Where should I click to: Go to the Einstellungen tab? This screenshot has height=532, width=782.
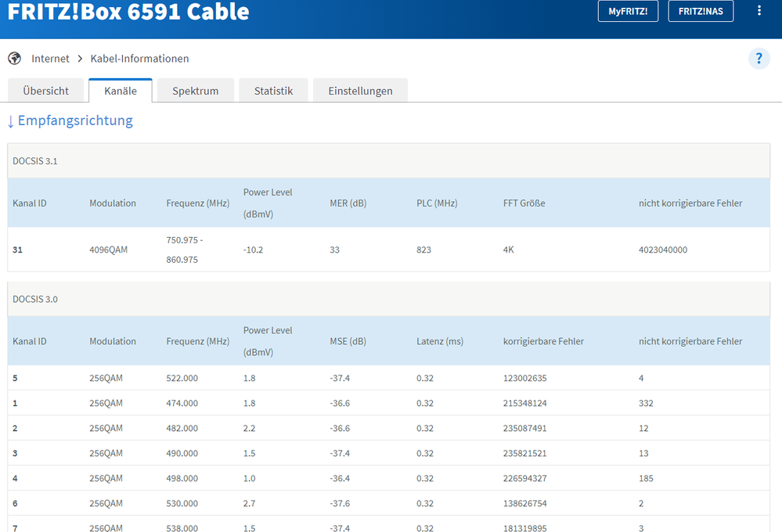(360, 91)
